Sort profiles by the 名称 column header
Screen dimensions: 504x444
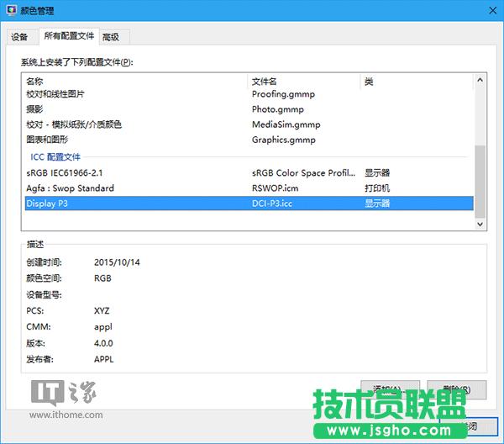pyautogui.click(x=134, y=82)
